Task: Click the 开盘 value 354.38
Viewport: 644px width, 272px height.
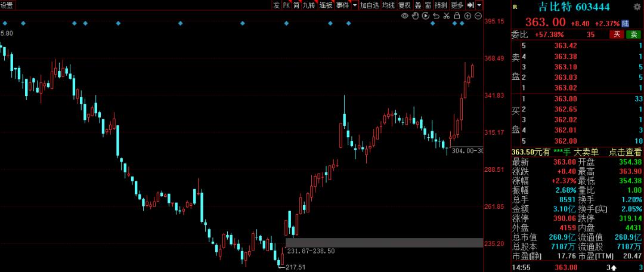Action: pyautogui.click(x=630, y=162)
